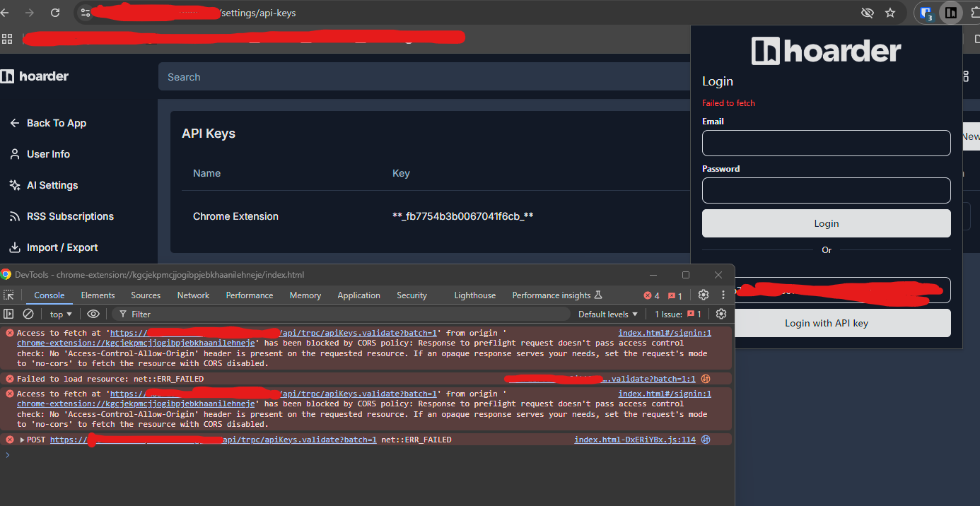The height and width of the screenshot is (506, 980).
Task: Open the Security tab
Action: [x=412, y=295]
